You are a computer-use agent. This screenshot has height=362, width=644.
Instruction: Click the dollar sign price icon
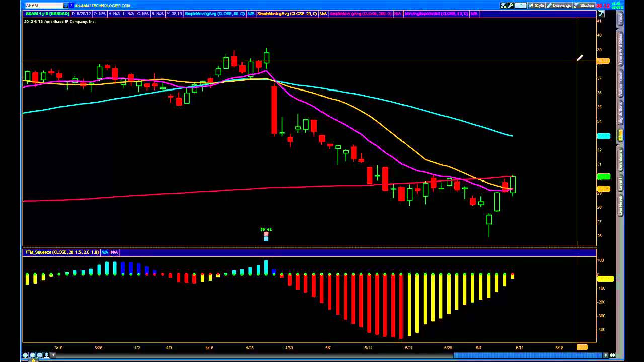coord(46,355)
